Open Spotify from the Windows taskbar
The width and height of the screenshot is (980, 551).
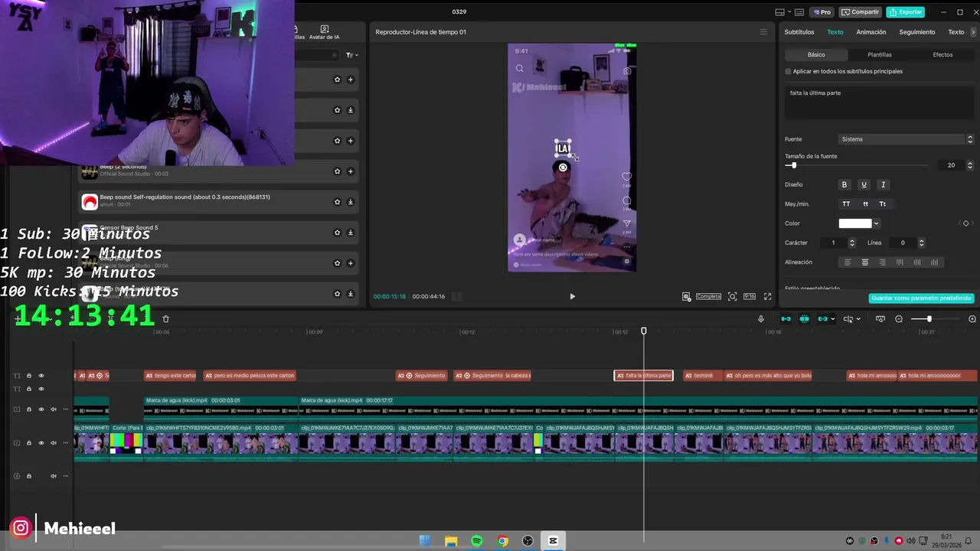click(477, 541)
